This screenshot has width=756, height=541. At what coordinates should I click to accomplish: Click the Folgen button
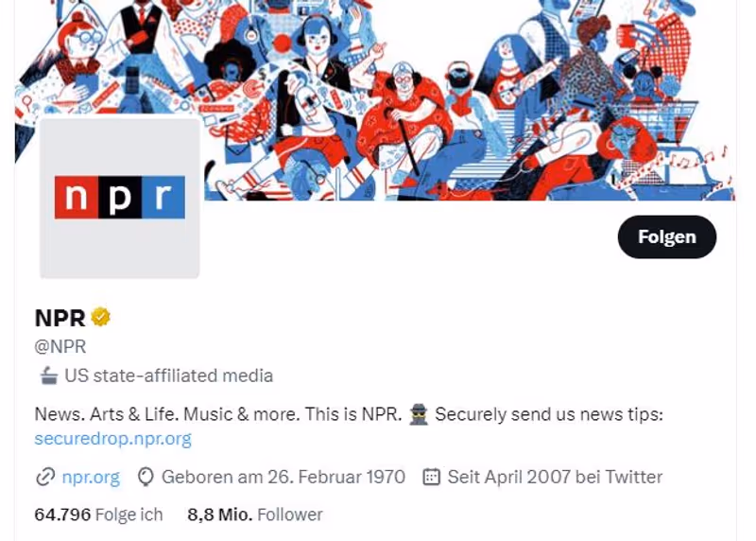(x=666, y=237)
